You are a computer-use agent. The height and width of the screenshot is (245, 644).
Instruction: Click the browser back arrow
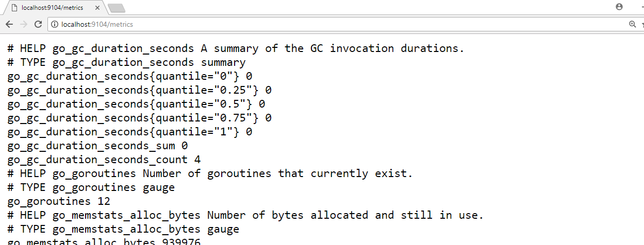9,24
